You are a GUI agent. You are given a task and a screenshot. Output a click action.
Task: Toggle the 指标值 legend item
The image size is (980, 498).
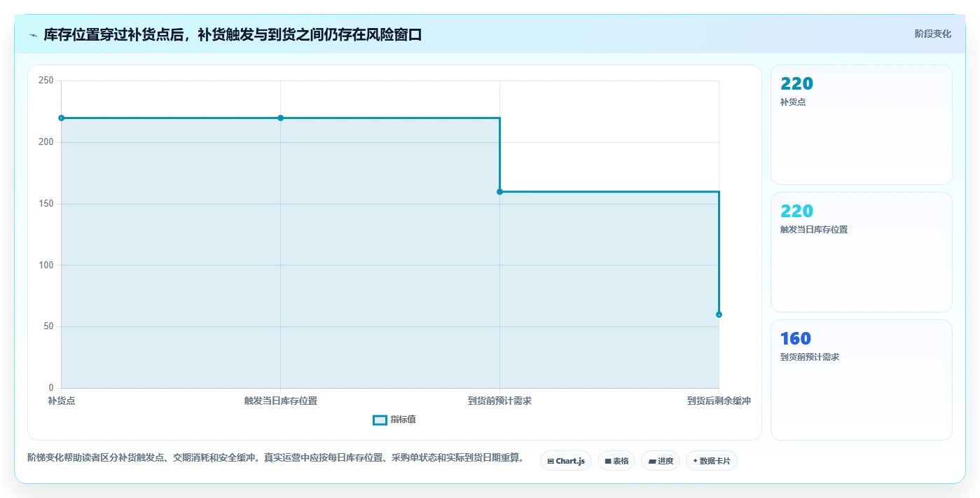coord(394,420)
